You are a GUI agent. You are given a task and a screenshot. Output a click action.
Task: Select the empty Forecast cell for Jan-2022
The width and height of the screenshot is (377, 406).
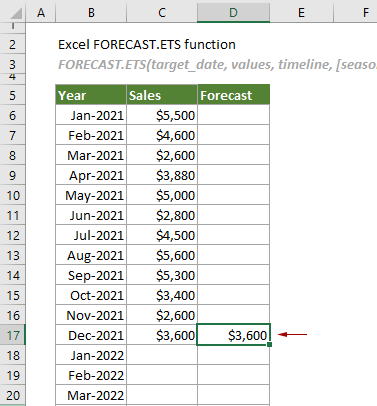point(233,355)
